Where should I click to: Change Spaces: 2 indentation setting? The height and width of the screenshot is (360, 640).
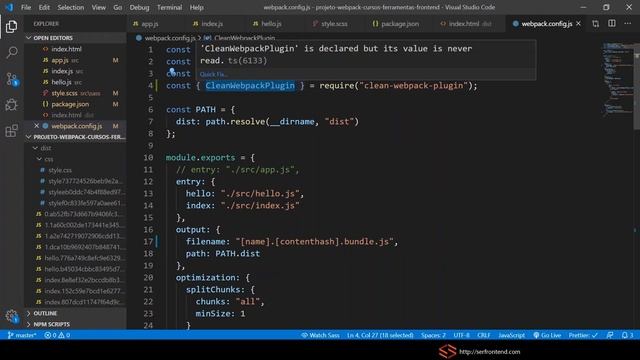coord(433,335)
